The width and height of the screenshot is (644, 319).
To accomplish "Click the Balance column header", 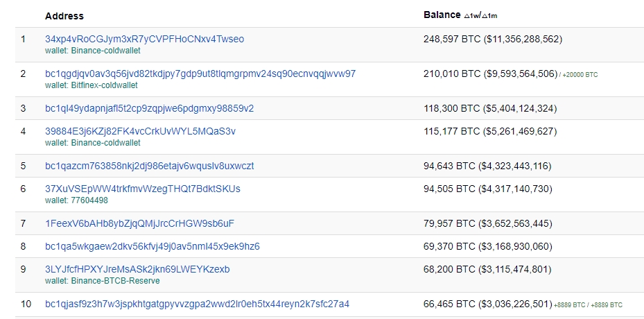I will pyautogui.click(x=442, y=15).
